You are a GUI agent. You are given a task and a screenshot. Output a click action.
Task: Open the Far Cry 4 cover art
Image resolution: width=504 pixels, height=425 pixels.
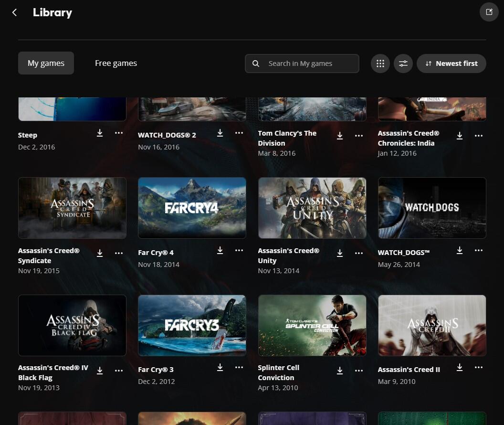pyautogui.click(x=192, y=208)
